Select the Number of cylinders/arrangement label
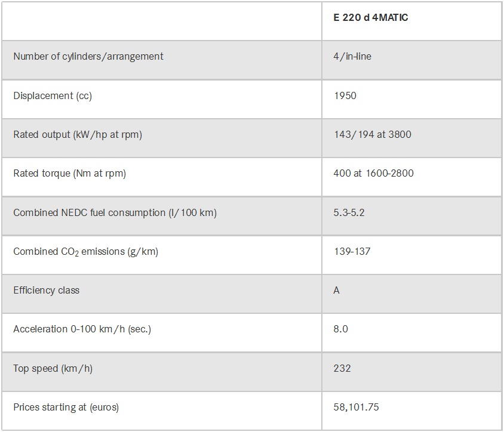Screen dimensions: 504x432 [x=88, y=57]
